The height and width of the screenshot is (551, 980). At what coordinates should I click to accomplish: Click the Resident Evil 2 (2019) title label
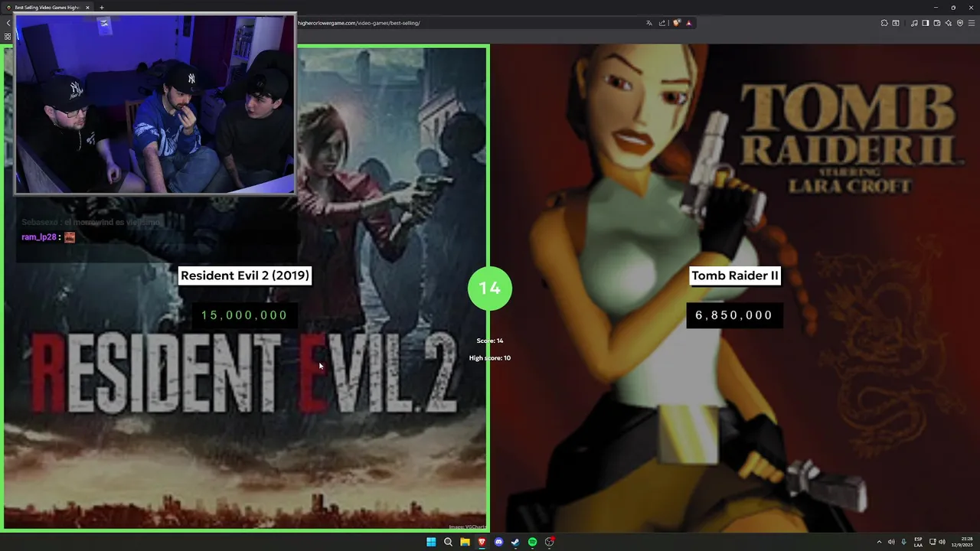coord(245,275)
